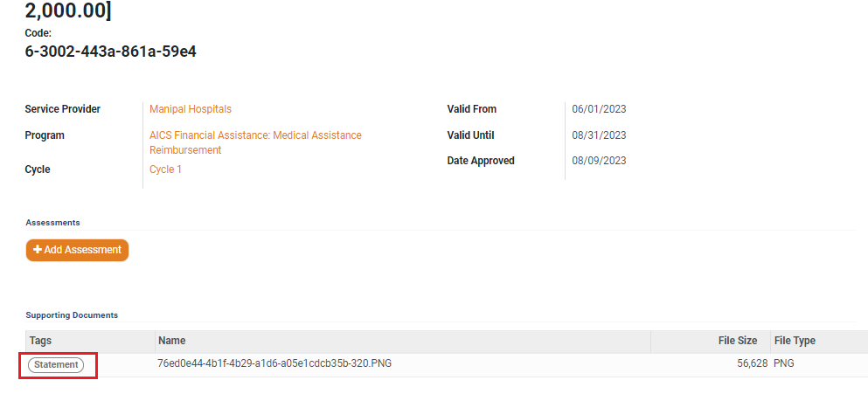Image resolution: width=868 pixels, height=394 pixels.
Task: Click the Service Provider field label
Action: (63, 109)
